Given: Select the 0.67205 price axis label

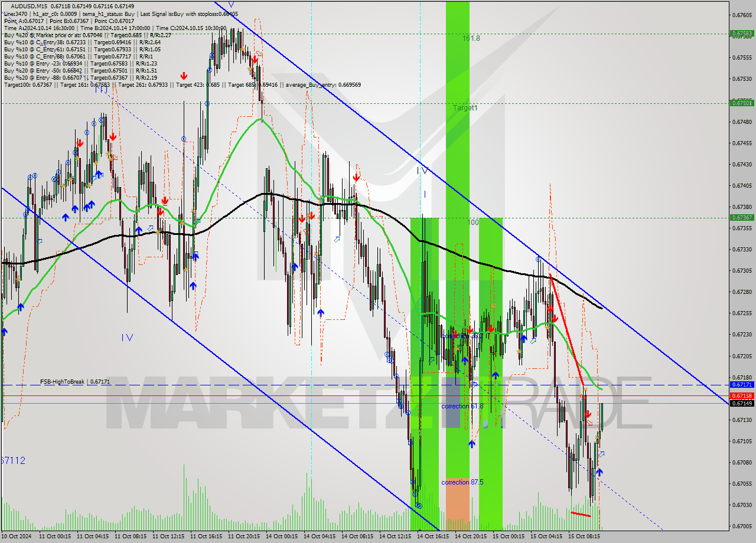Looking at the screenshot, I should [742, 356].
